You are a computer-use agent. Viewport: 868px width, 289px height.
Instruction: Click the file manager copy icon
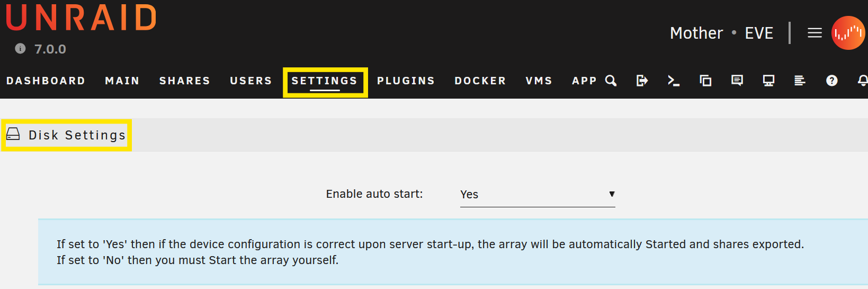(705, 81)
